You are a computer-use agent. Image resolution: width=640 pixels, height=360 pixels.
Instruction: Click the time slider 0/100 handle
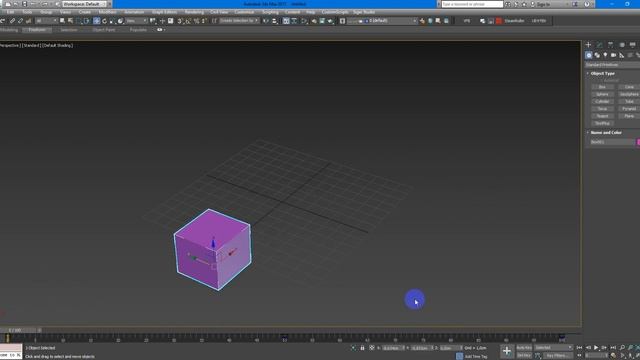pyautogui.click(x=18, y=330)
